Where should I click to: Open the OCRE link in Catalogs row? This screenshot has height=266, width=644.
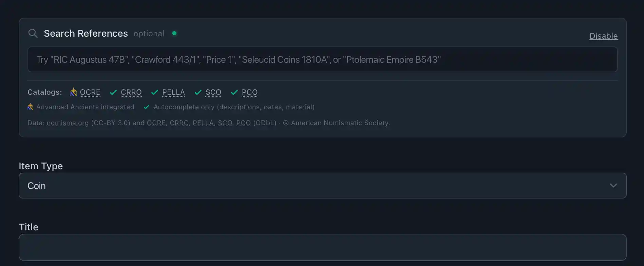[90, 92]
